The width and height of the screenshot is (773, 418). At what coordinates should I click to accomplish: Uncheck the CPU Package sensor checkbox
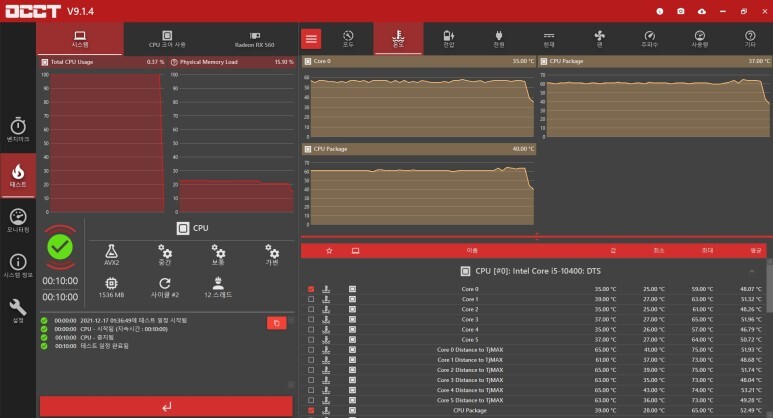coord(311,410)
